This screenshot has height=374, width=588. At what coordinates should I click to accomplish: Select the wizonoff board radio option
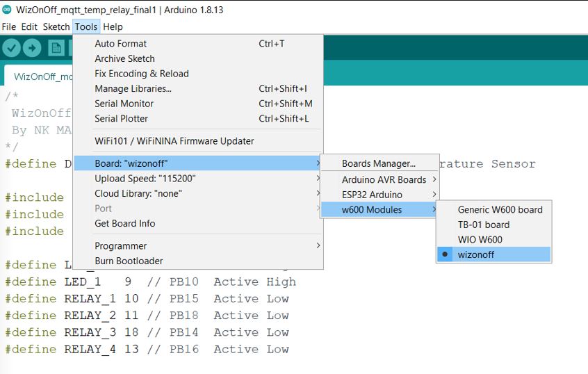click(475, 254)
